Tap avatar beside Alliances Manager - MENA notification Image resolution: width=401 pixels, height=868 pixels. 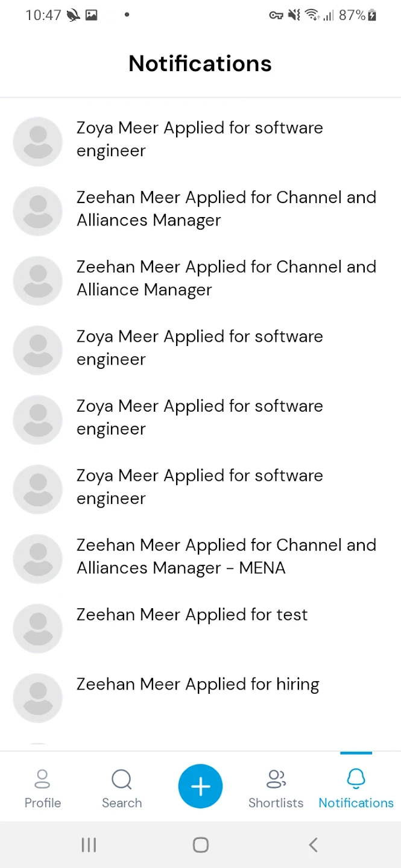click(38, 559)
